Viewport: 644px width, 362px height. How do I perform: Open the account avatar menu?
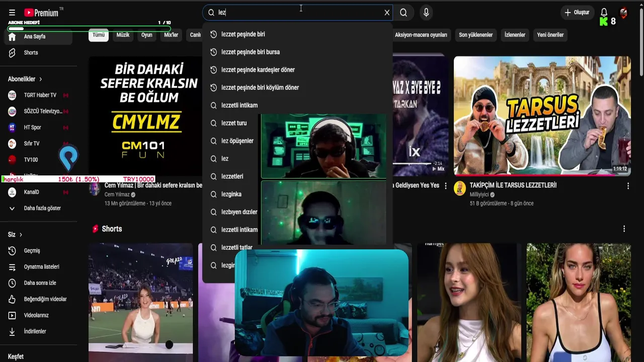coord(624,13)
